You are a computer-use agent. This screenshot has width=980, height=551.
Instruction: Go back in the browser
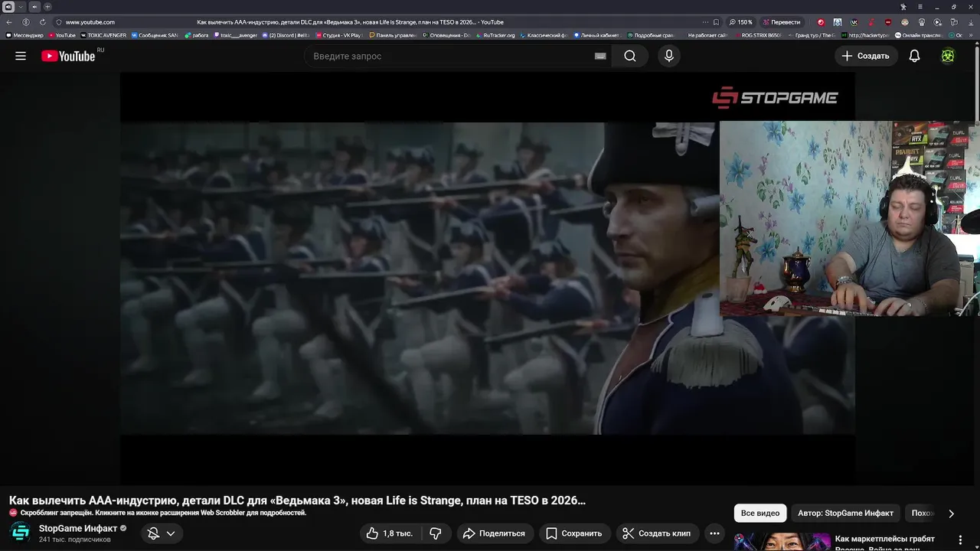click(9, 22)
